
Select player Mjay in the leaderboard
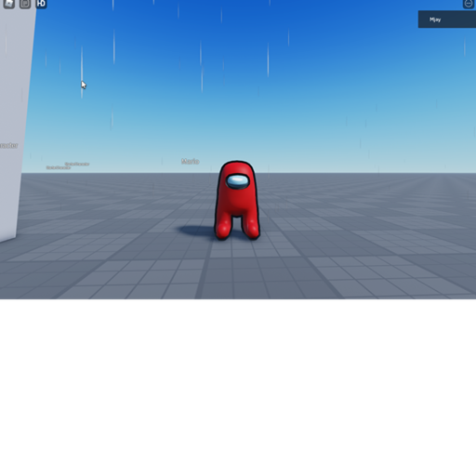pos(435,20)
